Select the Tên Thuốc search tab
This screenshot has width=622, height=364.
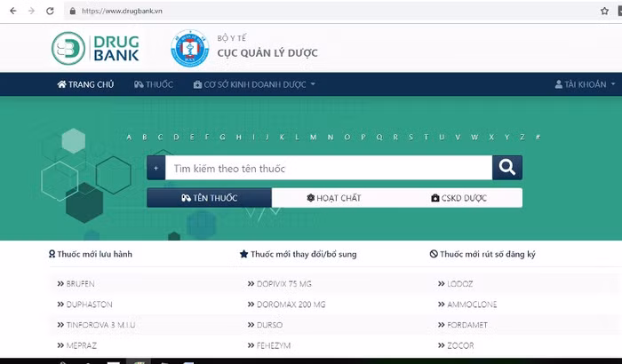(x=209, y=198)
